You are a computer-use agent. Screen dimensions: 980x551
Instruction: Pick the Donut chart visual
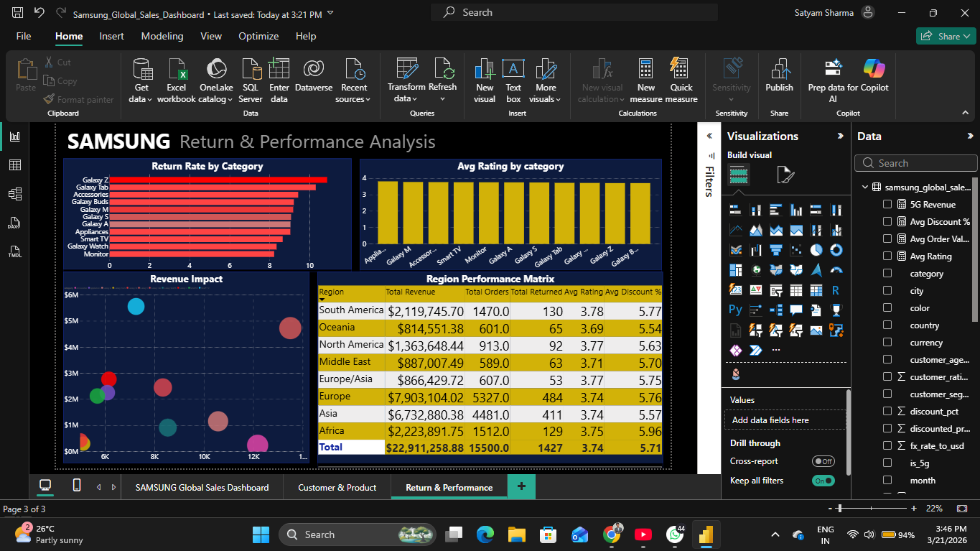click(x=836, y=250)
